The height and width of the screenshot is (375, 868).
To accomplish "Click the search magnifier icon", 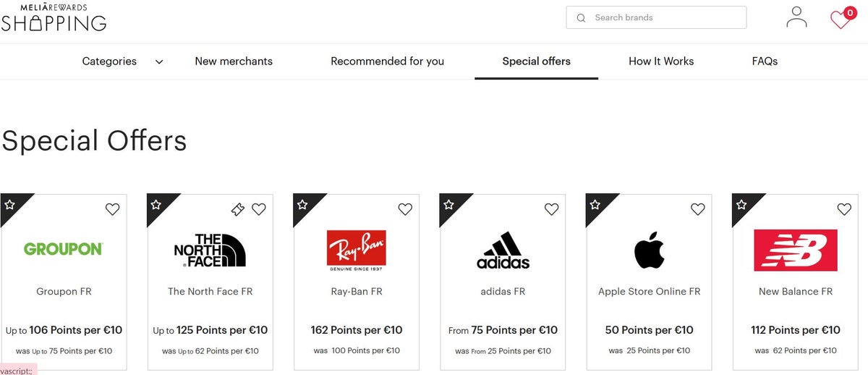I will (581, 18).
